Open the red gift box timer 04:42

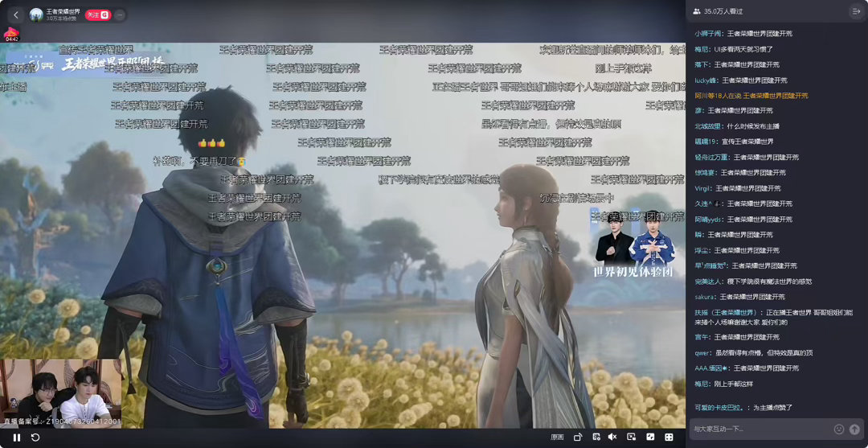point(11,35)
